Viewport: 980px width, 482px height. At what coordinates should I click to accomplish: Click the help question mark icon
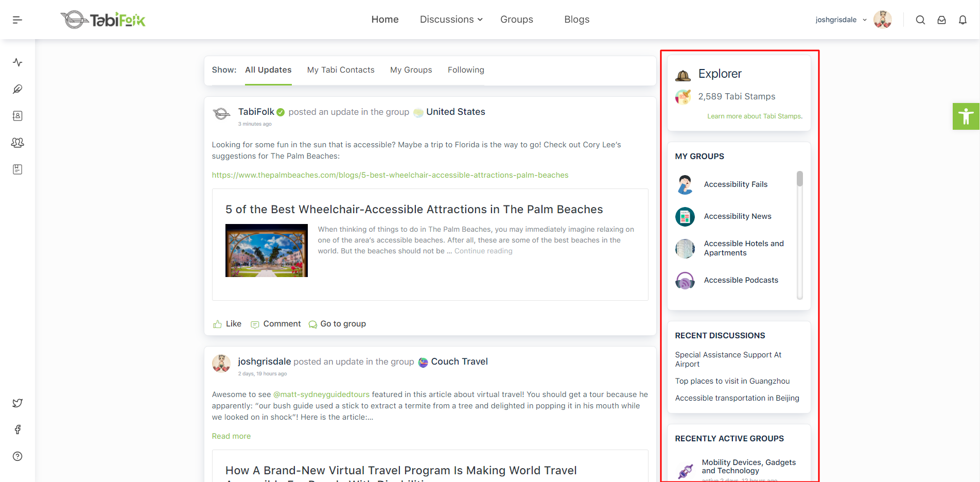[x=17, y=456]
